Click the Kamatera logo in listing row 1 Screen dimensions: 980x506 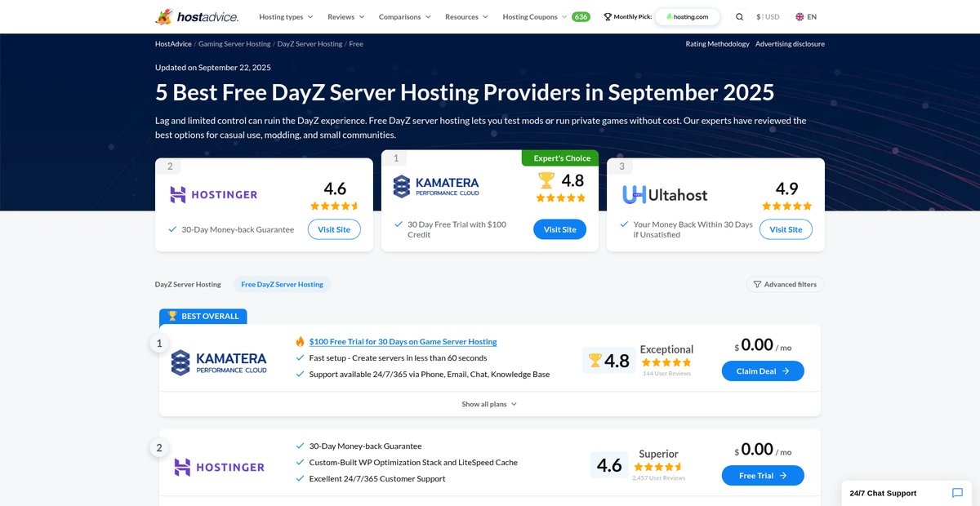[219, 362]
